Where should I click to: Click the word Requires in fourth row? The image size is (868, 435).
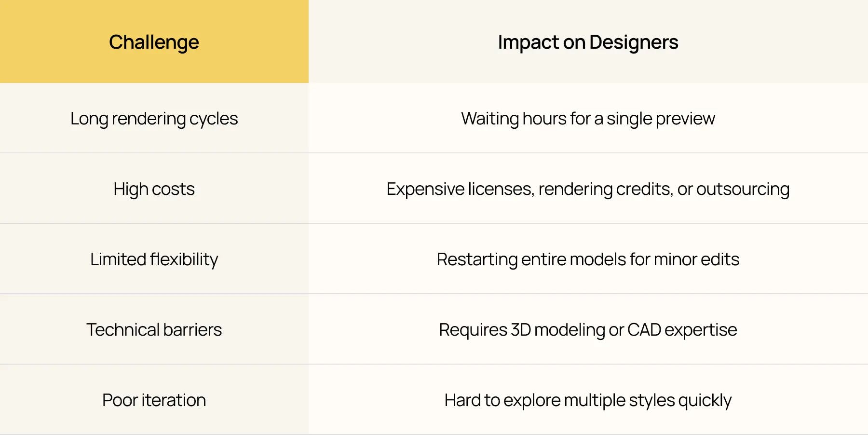[473, 330]
